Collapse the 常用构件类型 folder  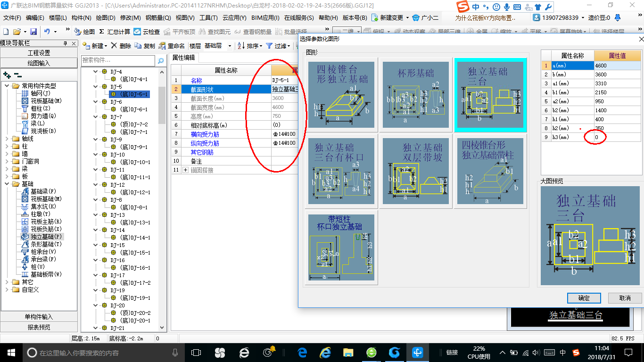(x=7, y=86)
